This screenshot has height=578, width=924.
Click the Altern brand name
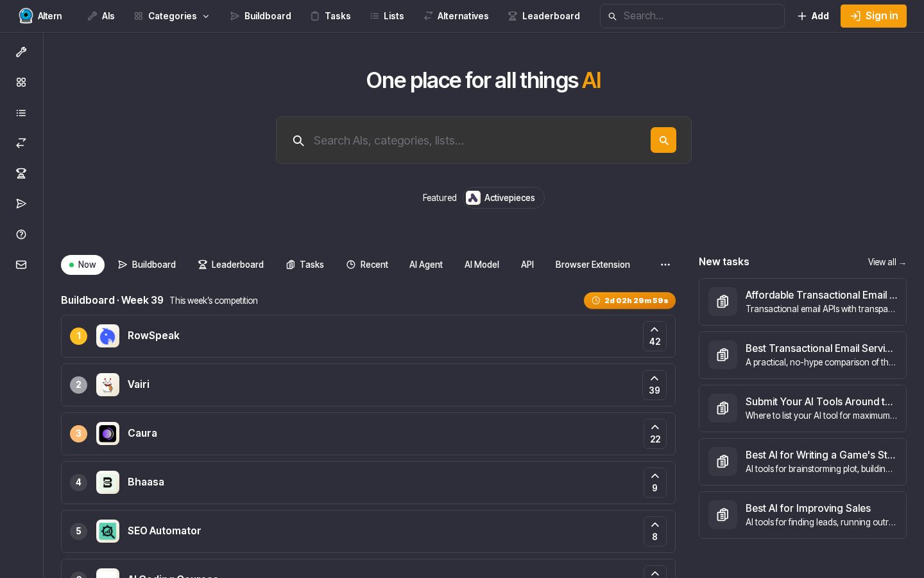click(x=50, y=16)
